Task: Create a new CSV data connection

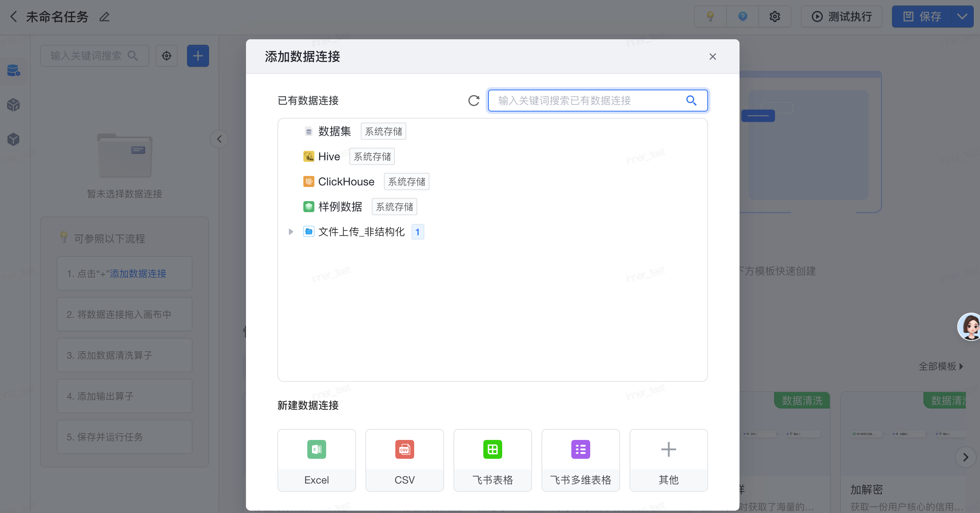Action: tap(404, 460)
